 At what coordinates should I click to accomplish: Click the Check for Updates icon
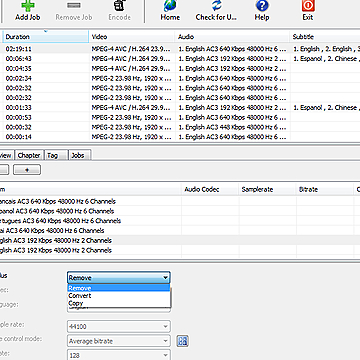[216, 6]
